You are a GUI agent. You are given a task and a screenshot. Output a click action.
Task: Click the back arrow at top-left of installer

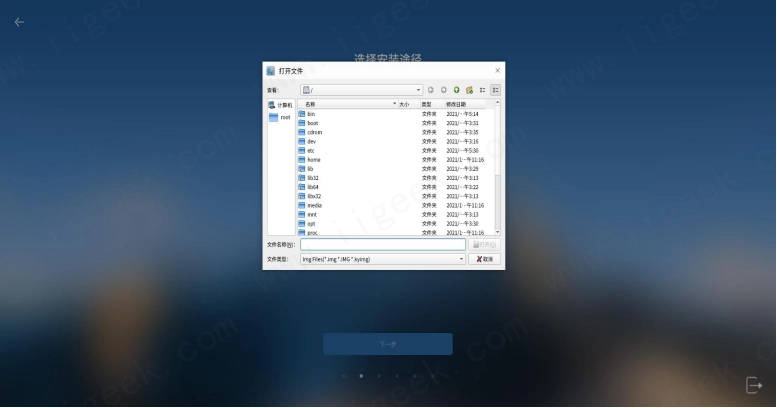coord(19,22)
